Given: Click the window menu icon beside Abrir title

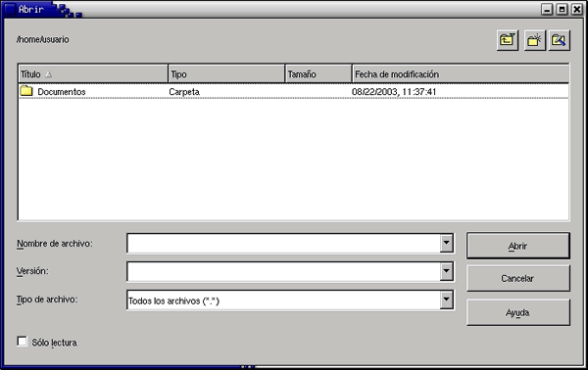Looking at the screenshot, I should pyautogui.click(x=10, y=9).
